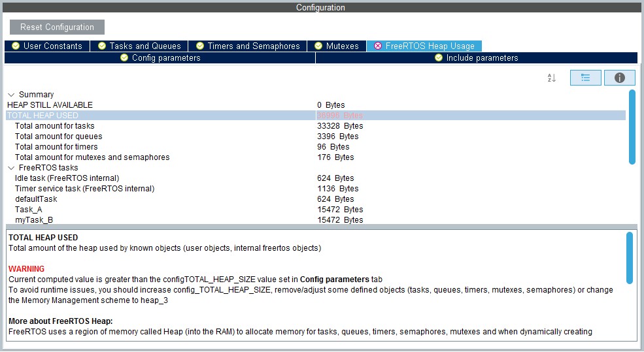Click the Reset Configuration button
Viewport: 644px width, 352px height.
click(57, 27)
